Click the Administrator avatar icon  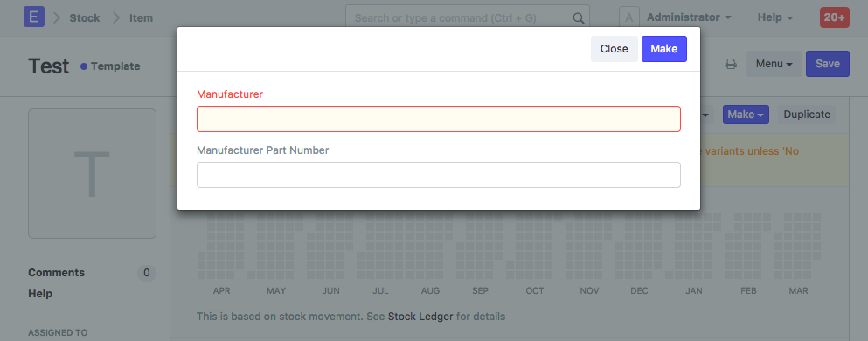pyautogui.click(x=628, y=17)
